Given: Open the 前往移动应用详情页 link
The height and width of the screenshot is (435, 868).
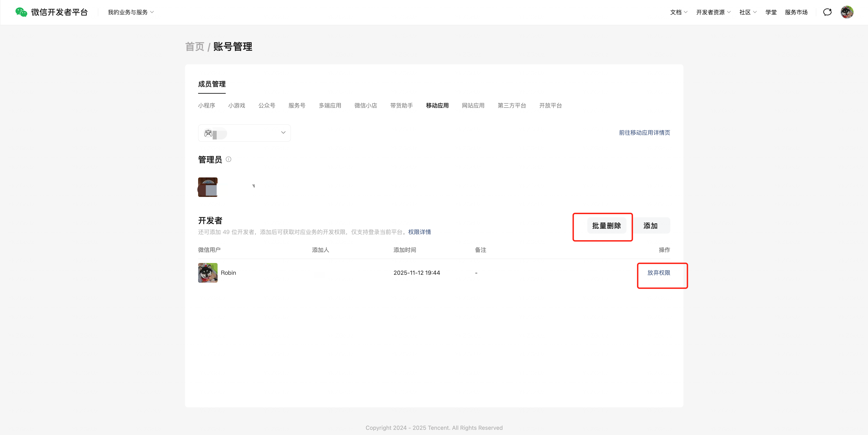Looking at the screenshot, I should click(644, 133).
